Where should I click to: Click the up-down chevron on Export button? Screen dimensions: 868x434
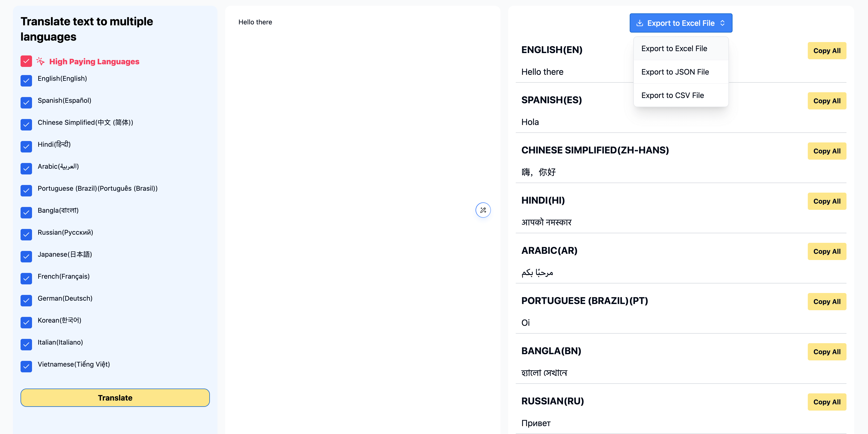722,23
